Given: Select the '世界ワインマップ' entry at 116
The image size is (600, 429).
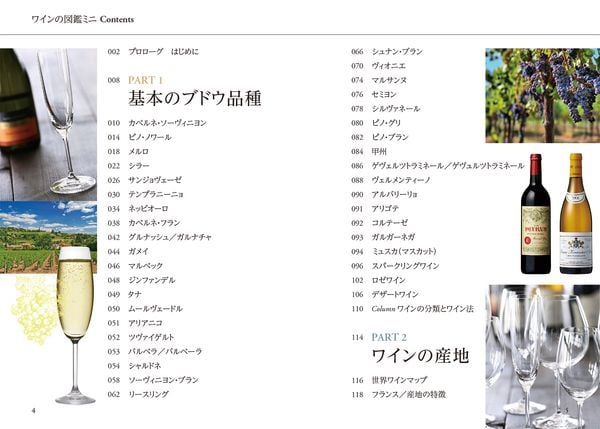Looking at the screenshot, I should coord(389,380).
